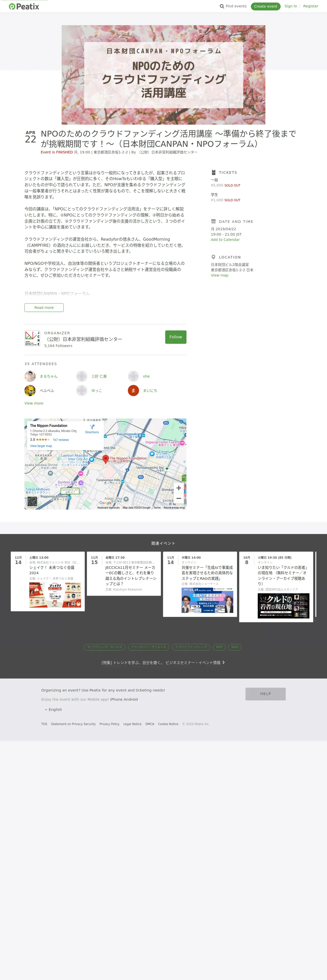Open Privacy Policy footer link
The image size is (327, 980).
(109, 724)
